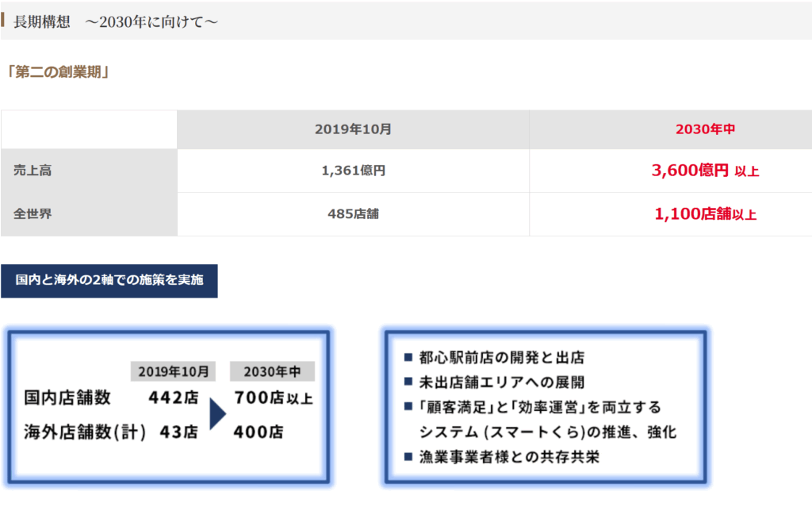
Task: Click the 700店以上 domestic target figure
Action: click(x=274, y=397)
